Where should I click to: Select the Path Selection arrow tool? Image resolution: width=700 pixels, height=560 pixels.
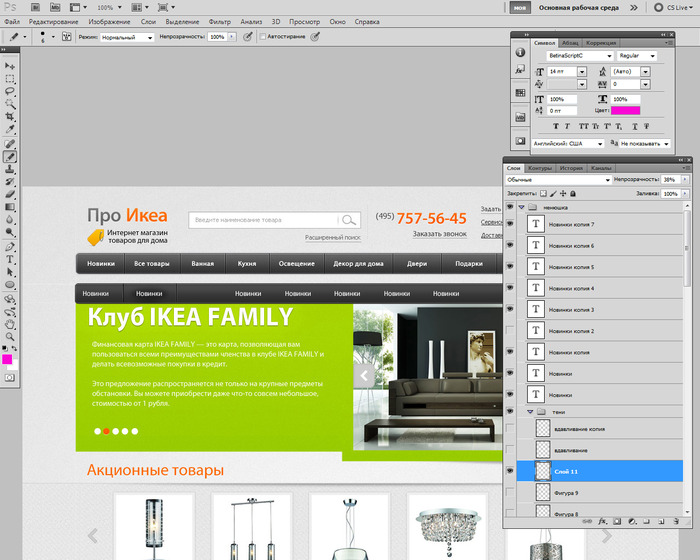[10, 272]
